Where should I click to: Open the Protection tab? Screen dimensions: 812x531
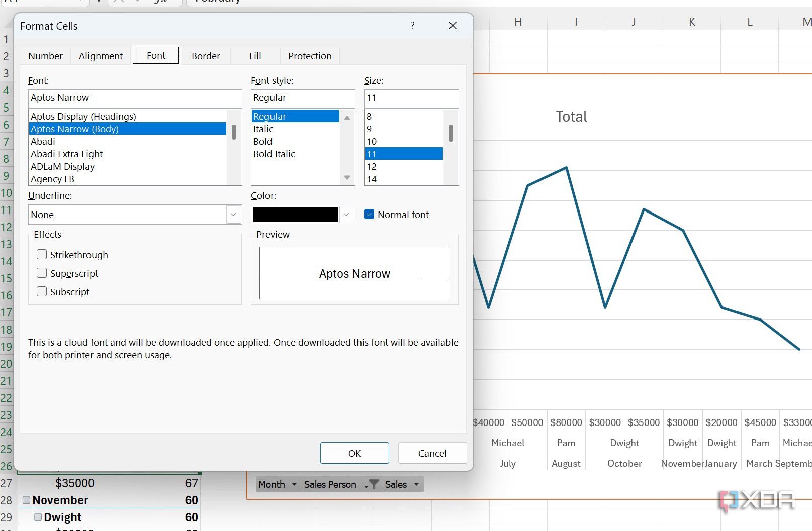pos(310,55)
